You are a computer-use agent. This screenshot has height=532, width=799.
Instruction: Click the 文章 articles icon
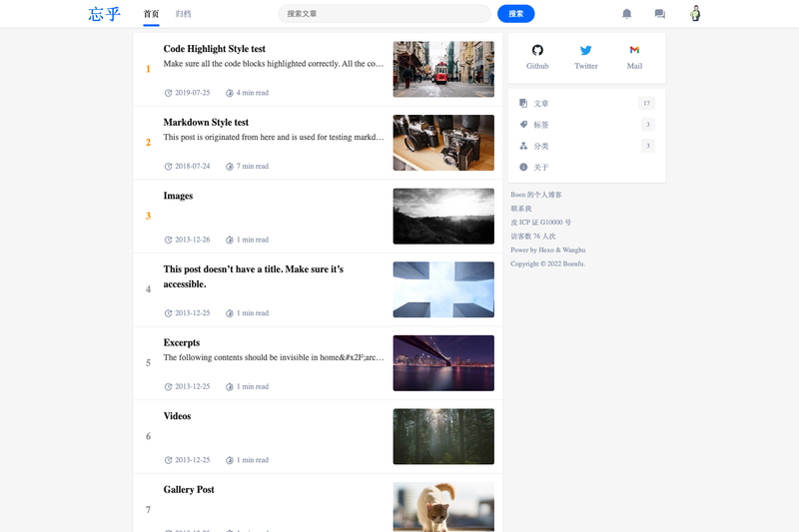pyautogui.click(x=523, y=104)
